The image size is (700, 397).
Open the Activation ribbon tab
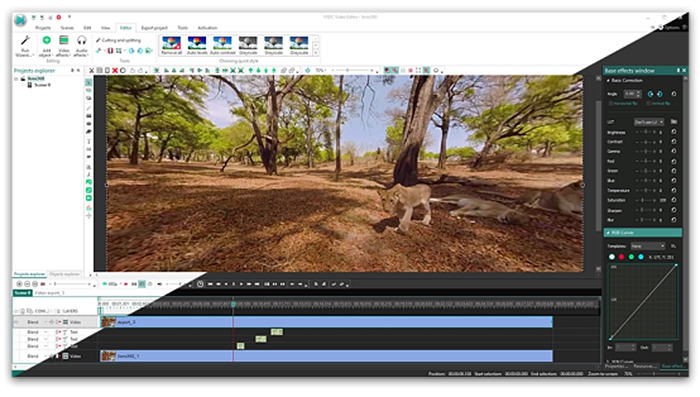click(207, 28)
